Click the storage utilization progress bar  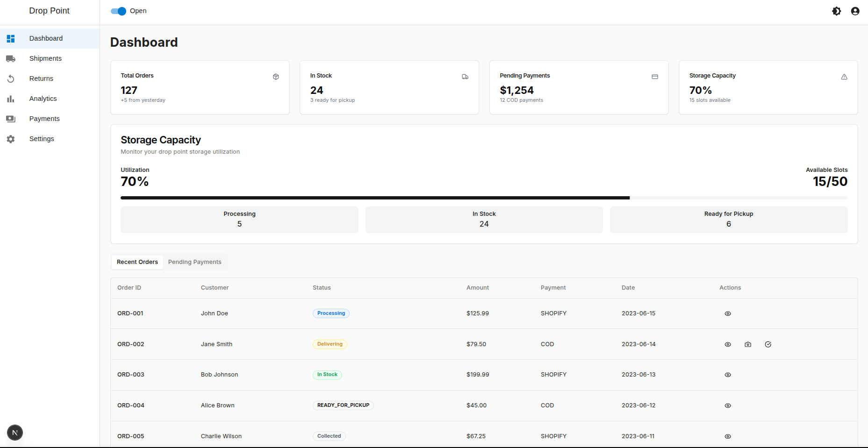(484, 198)
